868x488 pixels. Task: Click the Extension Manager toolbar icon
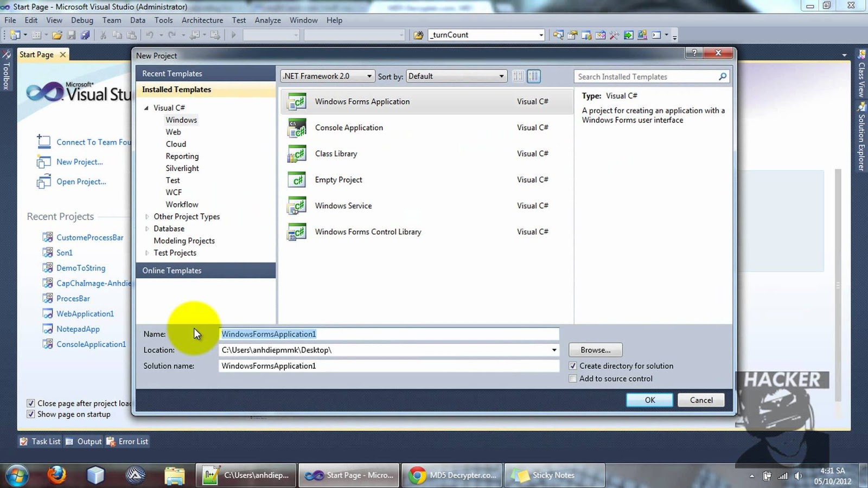point(642,35)
